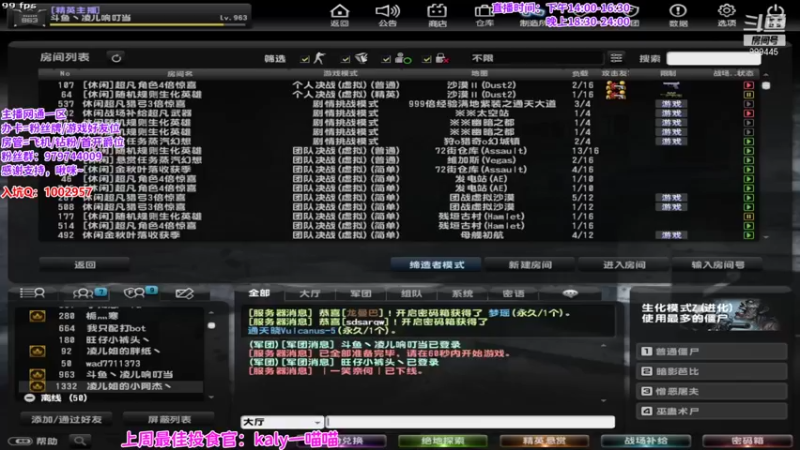
Task: Click room list scroll down arrow
Action: [765, 237]
